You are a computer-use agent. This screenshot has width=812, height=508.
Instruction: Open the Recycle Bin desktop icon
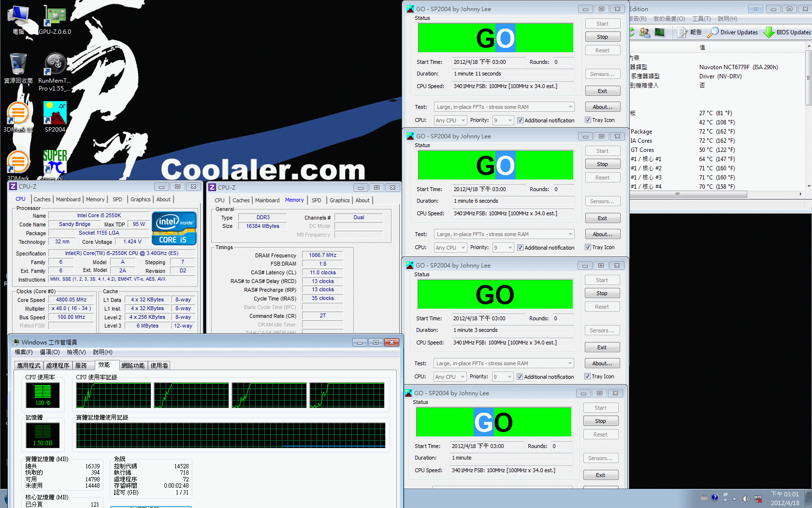point(18,68)
